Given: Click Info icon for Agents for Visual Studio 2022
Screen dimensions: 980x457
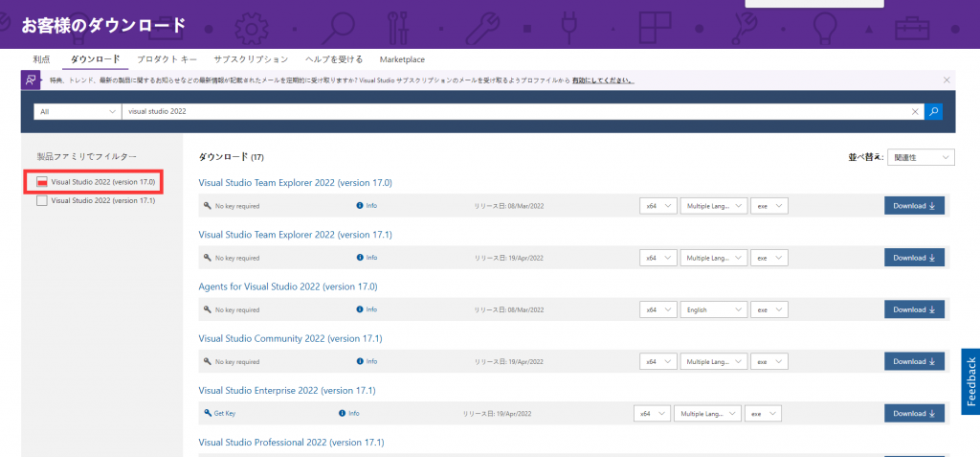Looking at the screenshot, I should pyautogui.click(x=360, y=309).
